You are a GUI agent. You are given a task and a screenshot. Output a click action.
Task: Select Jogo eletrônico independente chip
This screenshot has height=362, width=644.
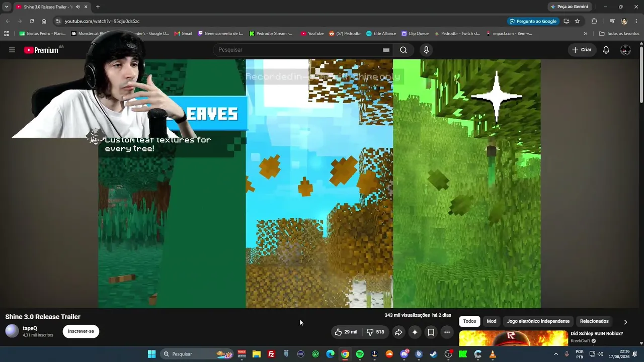point(538,321)
